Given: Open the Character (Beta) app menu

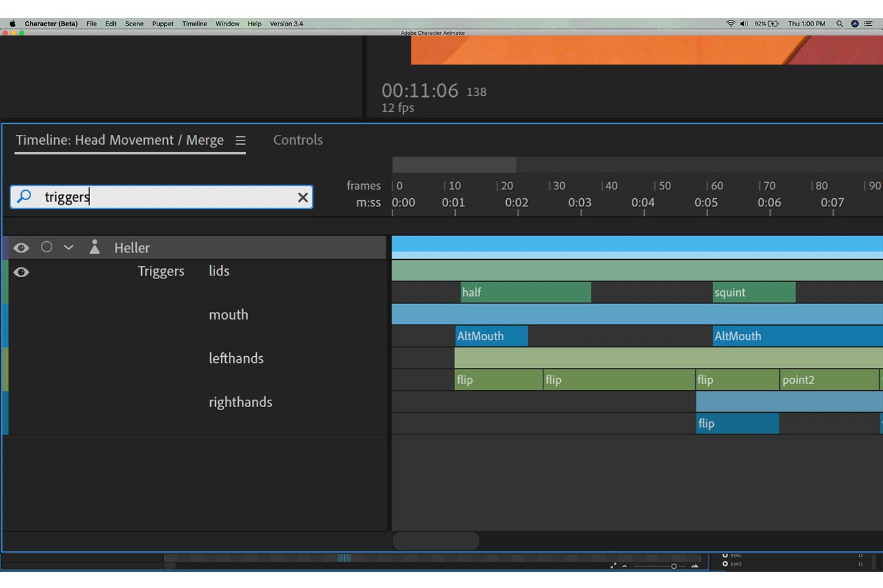Looking at the screenshot, I should pyautogui.click(x=51, y=24).
